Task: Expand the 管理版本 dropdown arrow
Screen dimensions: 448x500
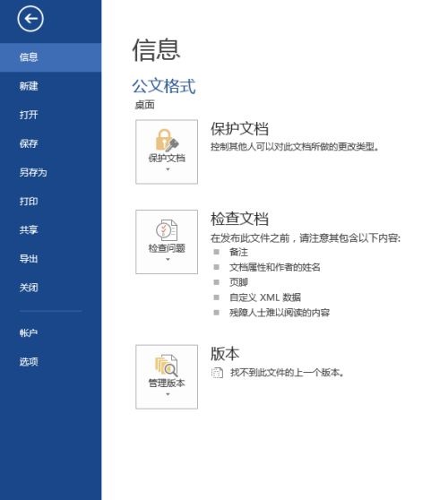Action: (x=168, y=394)
